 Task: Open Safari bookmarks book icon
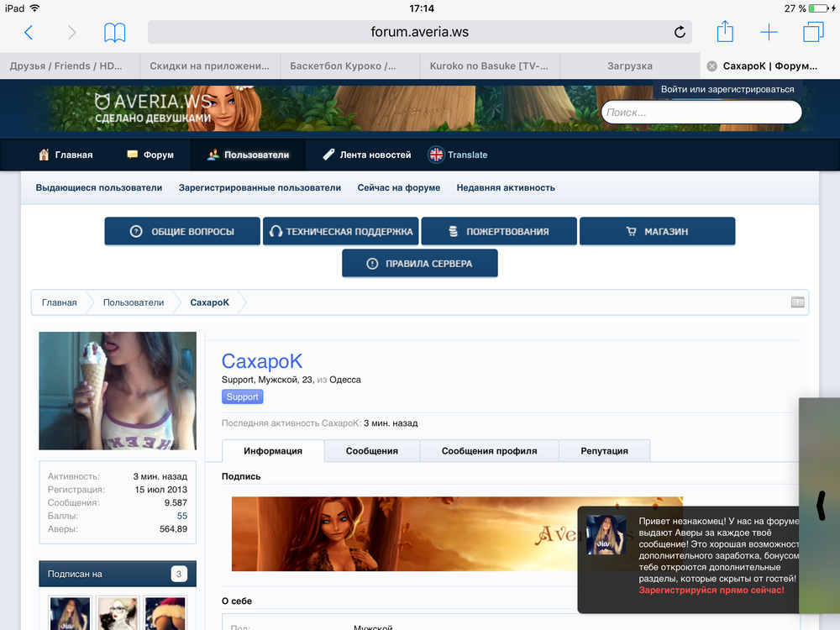pyautogui.click(x=115, y=33)
